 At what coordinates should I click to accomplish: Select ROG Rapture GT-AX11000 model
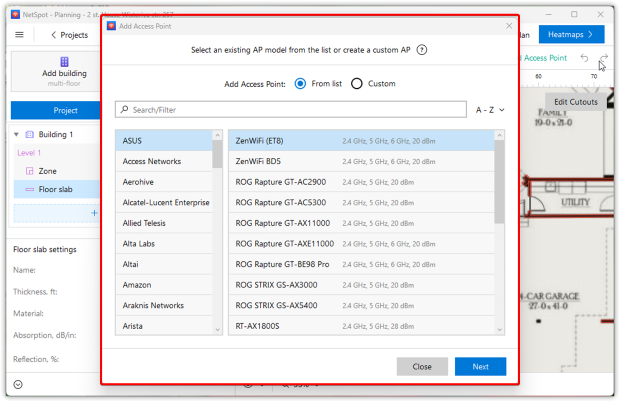[x=361, y=223]
